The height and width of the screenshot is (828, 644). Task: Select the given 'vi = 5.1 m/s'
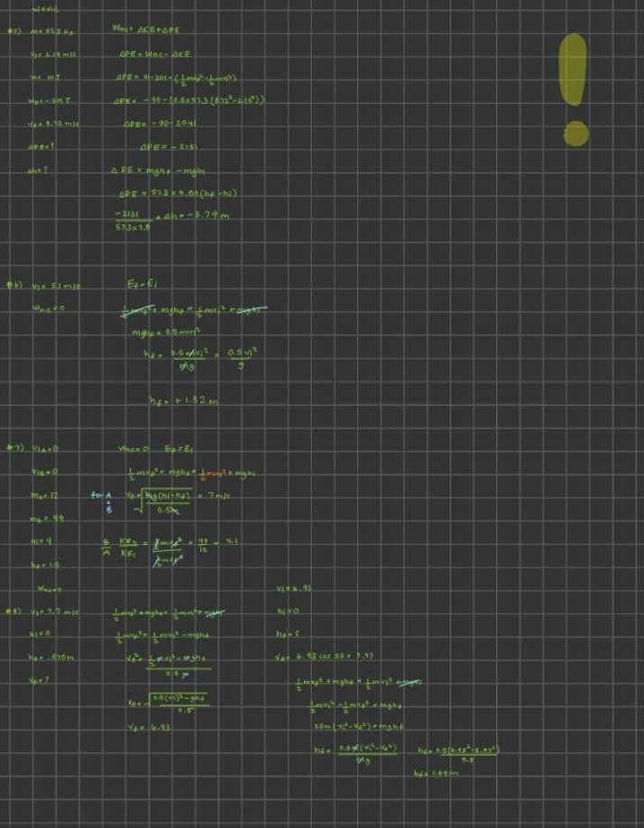coord(56,286)
